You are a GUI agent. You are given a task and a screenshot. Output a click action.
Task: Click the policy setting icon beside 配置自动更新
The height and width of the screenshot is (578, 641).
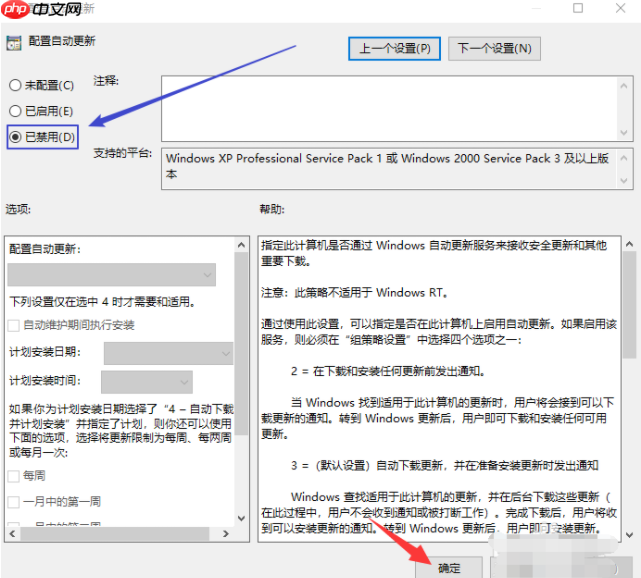coord(13,43)
